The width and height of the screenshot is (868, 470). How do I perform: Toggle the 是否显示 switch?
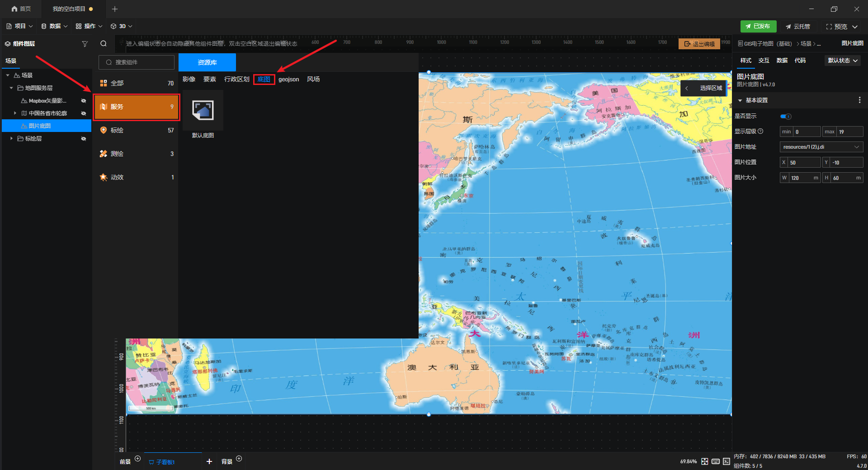click(786, 117)
